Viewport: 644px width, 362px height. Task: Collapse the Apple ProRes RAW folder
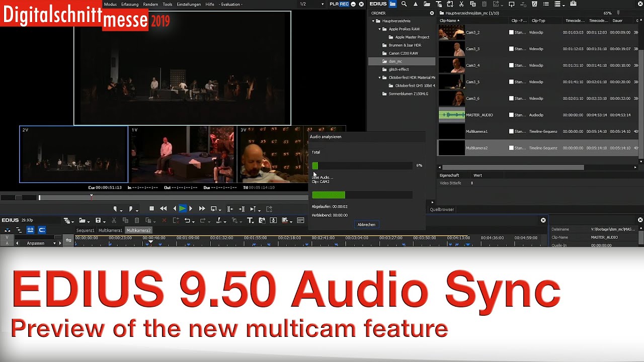click(380, 29)
